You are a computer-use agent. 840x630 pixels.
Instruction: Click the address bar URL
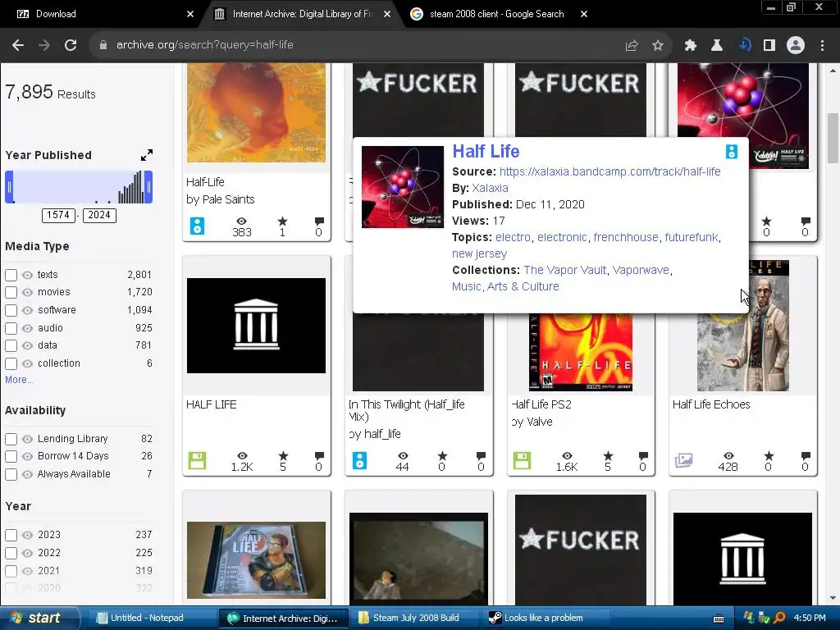204,45
